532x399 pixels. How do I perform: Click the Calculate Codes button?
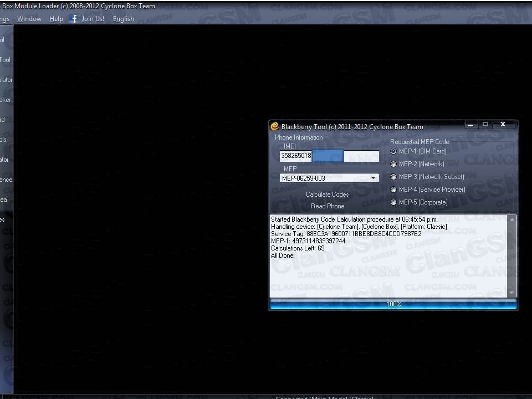327,195
